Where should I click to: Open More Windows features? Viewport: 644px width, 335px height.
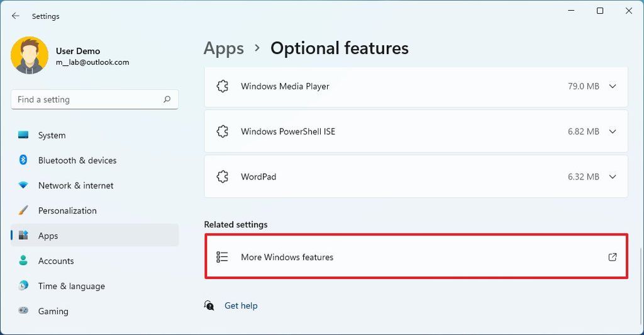pyautogui.click(x=416, y=257)
